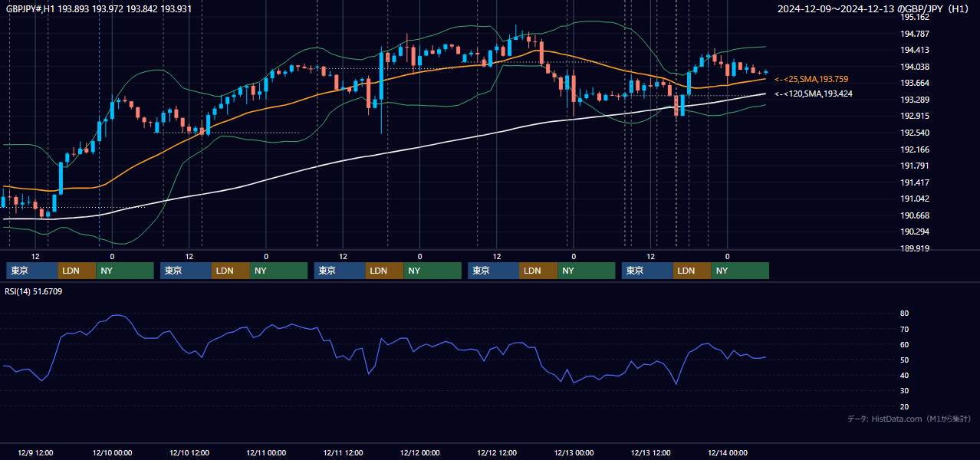Image resolution: width=980 pixels, height=460 pixels.
Task: Click the 12/11 00:00 time axis label
Action: point(266,452)
